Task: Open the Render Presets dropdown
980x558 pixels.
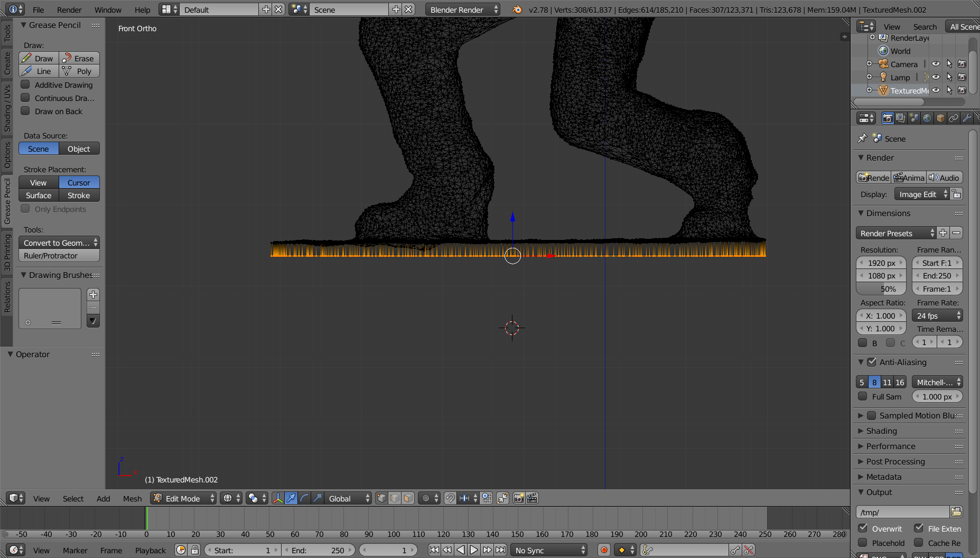Action: [896, 233]
